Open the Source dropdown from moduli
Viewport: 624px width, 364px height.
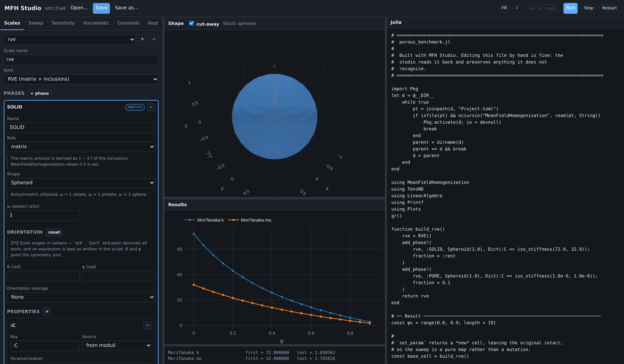[x=117, y=345]
